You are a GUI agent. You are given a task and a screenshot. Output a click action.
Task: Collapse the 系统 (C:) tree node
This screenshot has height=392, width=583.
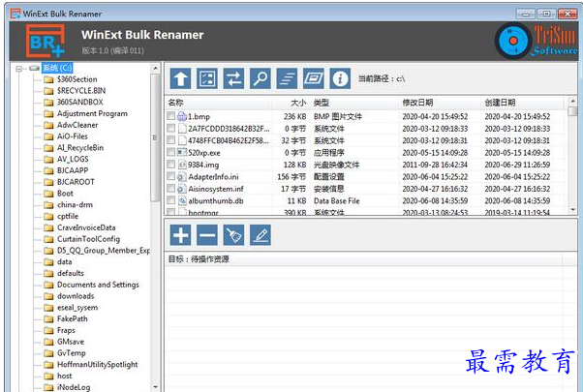click(x=19, y=69)
